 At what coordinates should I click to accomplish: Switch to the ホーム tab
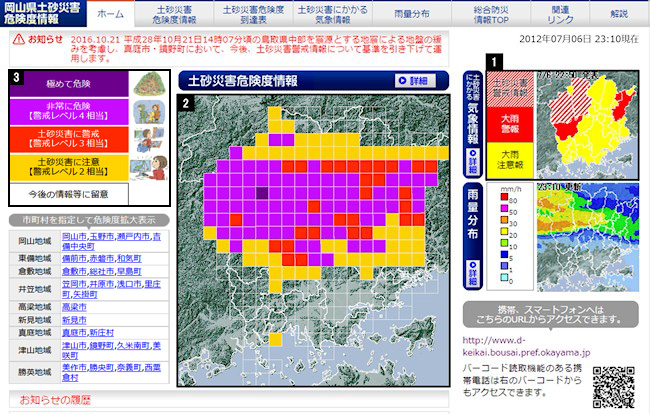tap(112, 14)
